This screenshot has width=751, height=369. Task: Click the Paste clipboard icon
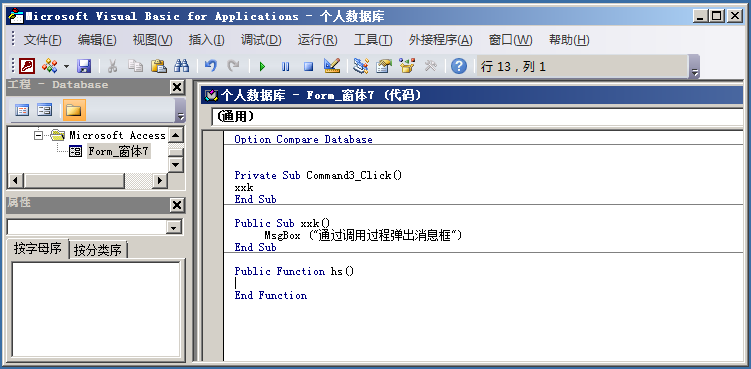(x=159, y=66)
